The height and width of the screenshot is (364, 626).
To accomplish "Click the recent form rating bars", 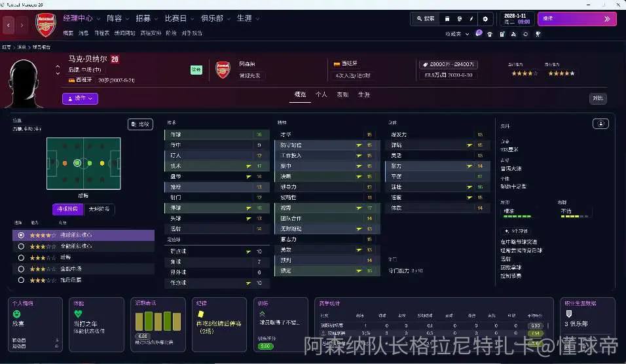I will pyautogui.click(x=158, y=321).
